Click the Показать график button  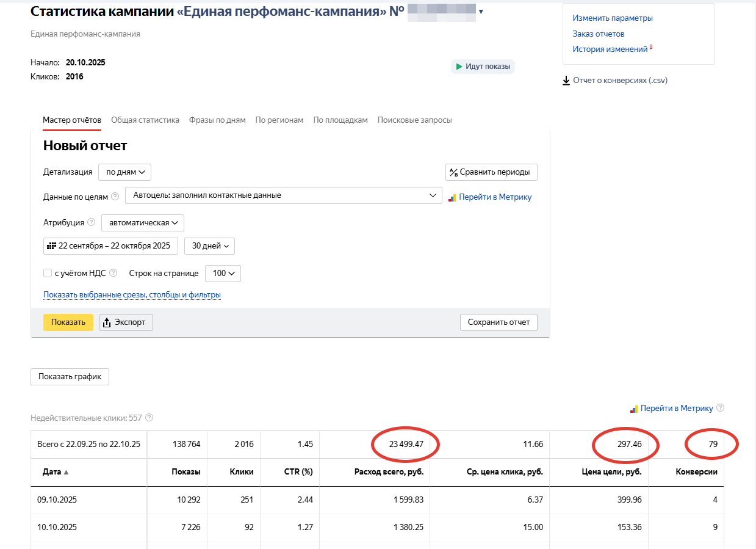[70, 377]
